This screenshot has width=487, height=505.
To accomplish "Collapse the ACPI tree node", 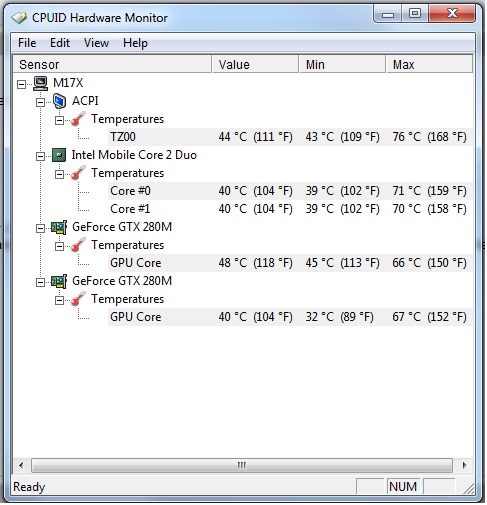I will pyautogui.click(x=40, y=102).
